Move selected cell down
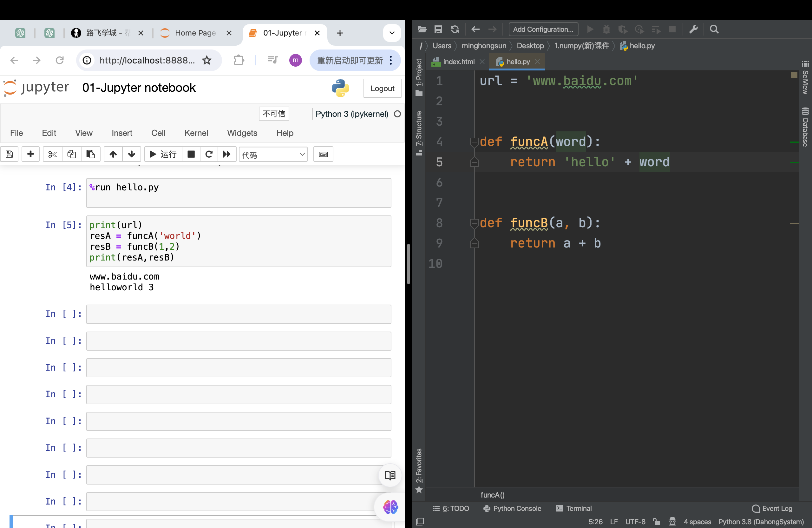Screen dimensions: 812x528 coord(132,154)
